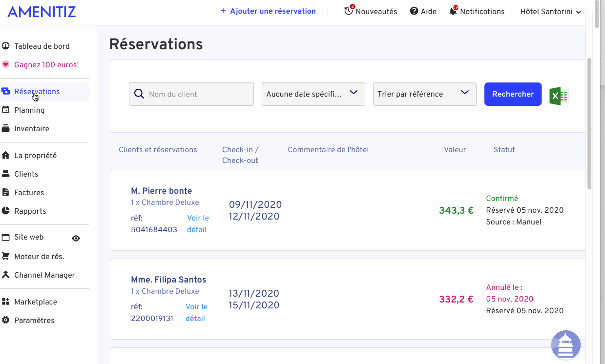
Task: Toggle the Site web eye icon
Action: click(76, 238)
